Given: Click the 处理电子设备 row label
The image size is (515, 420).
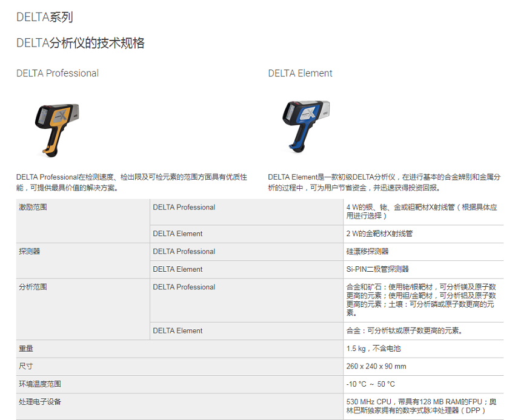Looking at the screenshot, I should click(40, 401).
